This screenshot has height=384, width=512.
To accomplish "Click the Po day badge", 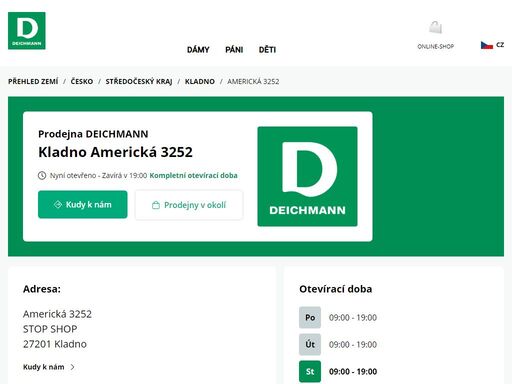I will [x=310, y=317].
